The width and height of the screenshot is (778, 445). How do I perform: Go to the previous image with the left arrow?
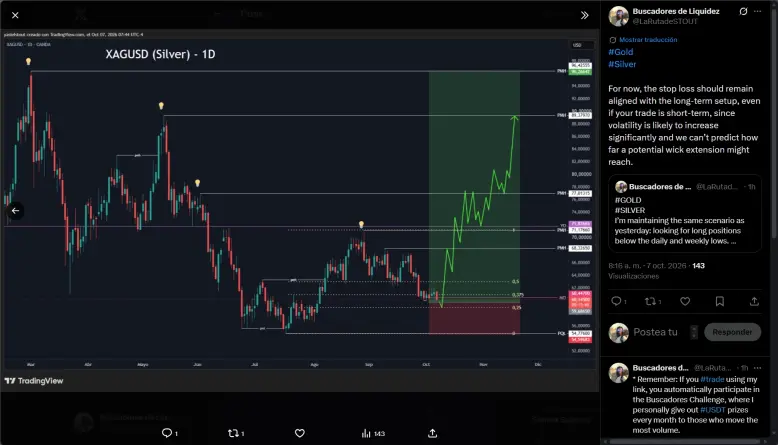(15, 211)
